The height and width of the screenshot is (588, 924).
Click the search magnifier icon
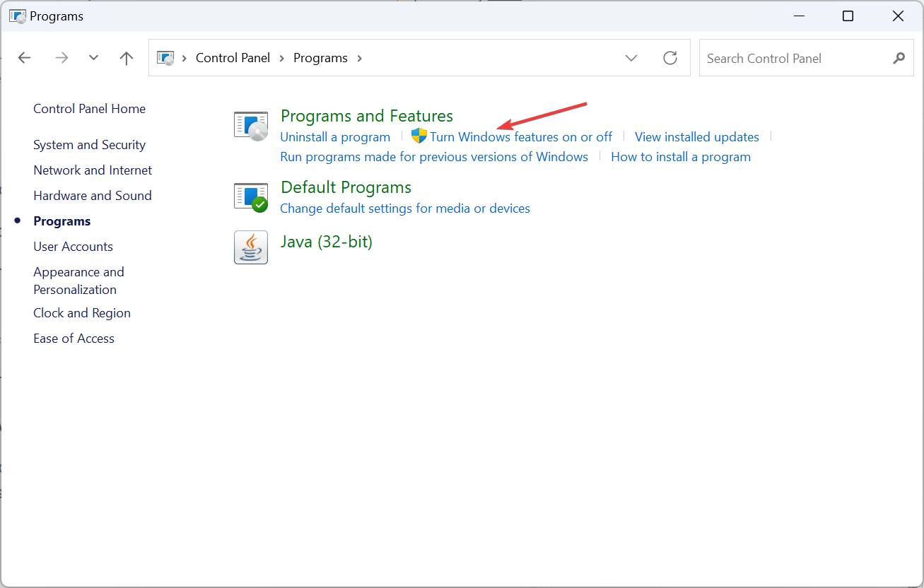coord(899,58)
